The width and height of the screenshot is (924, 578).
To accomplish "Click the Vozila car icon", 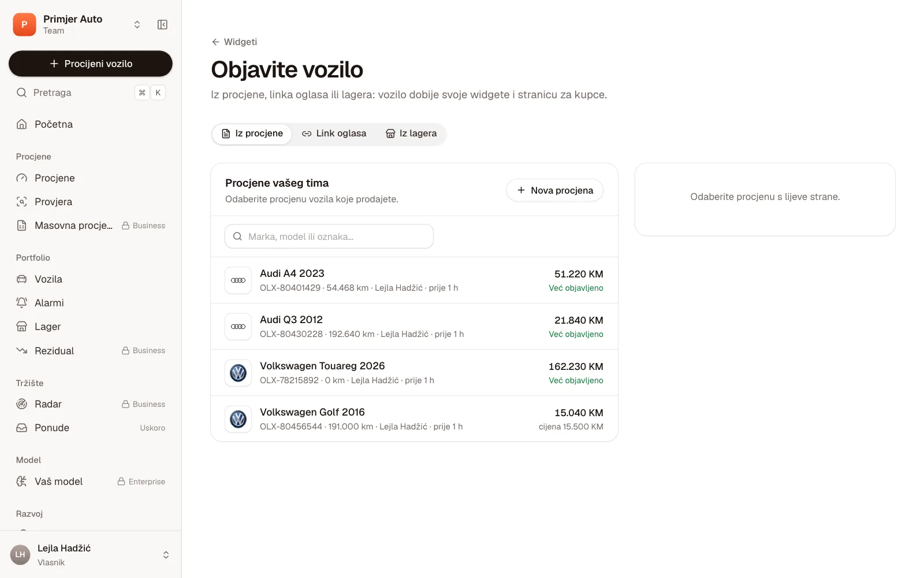I will pos(22,279).
